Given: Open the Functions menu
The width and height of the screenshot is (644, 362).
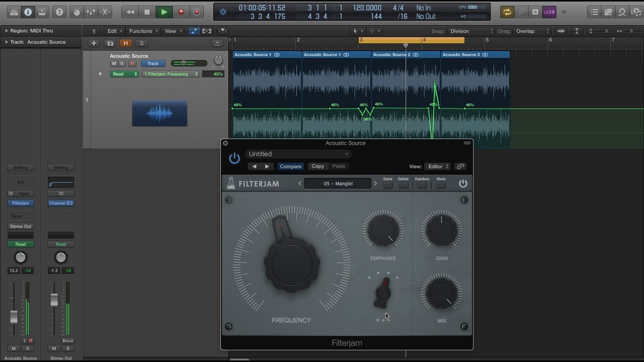Looking at the screenshot, I should click(143, 31).
